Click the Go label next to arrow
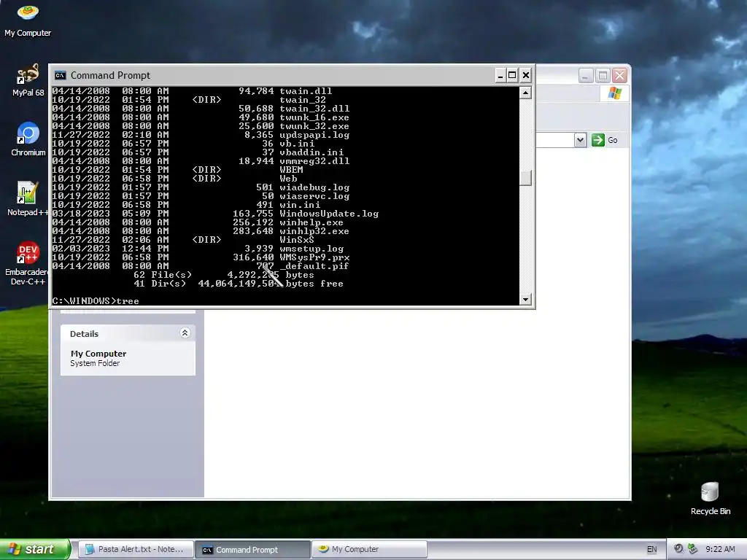 613,140
